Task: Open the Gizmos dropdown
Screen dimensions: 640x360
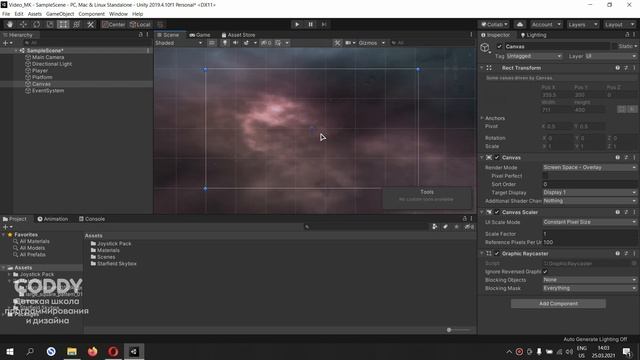Action: coord(371,43)
